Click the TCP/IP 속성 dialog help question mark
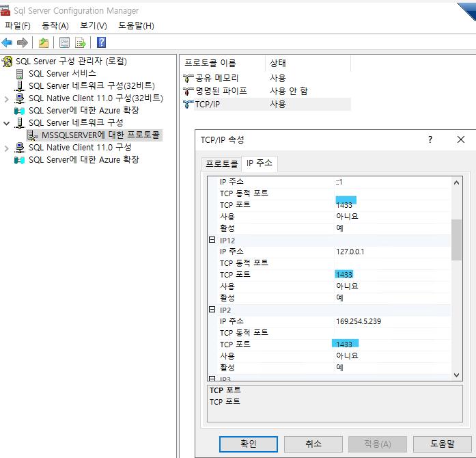476x458 pixels. [430, 139]
